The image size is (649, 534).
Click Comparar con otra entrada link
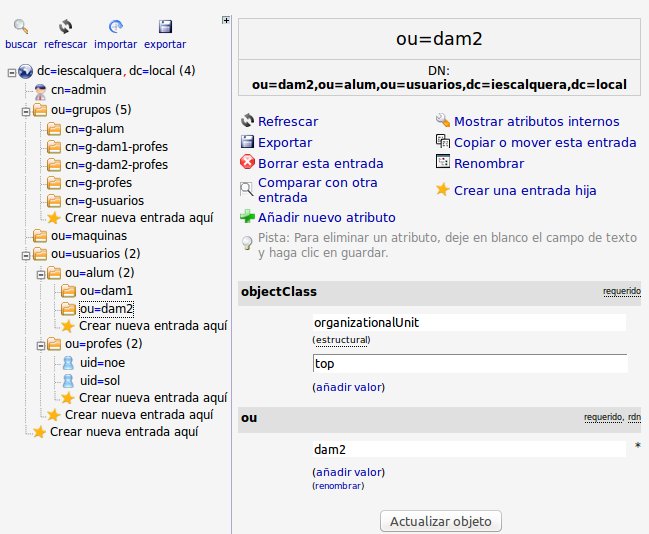pos(318,190)
